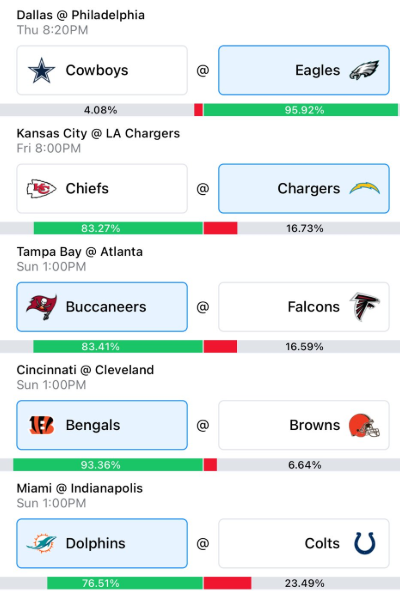400x591 pixels.
Task: Click the Eagles head logo
Action: (364, 70)
